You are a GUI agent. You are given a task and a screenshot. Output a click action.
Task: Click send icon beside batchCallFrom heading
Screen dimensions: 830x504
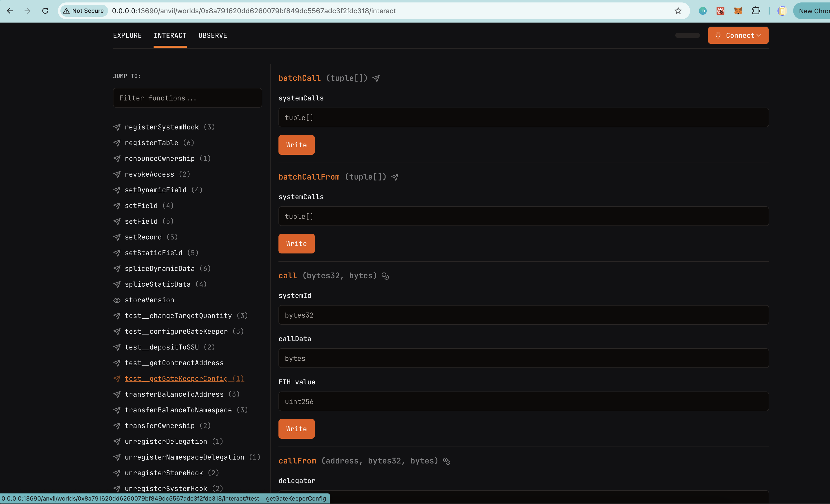click(x=395, y=177)
